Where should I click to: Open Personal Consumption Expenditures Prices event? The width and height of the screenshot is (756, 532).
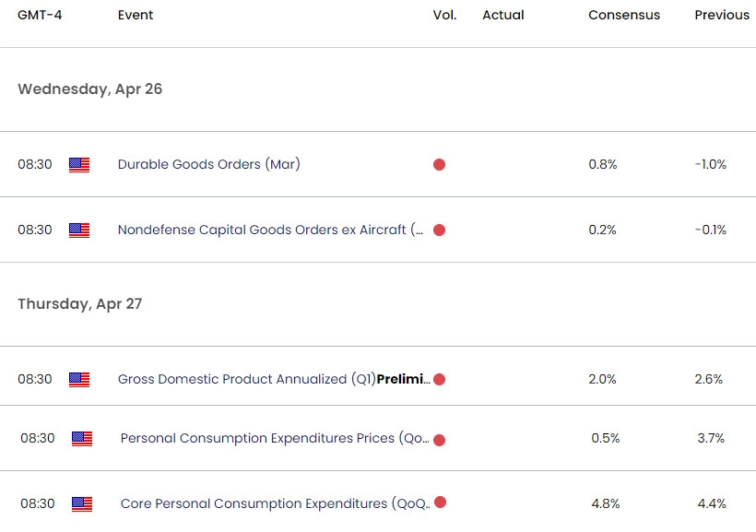point(275,439)
